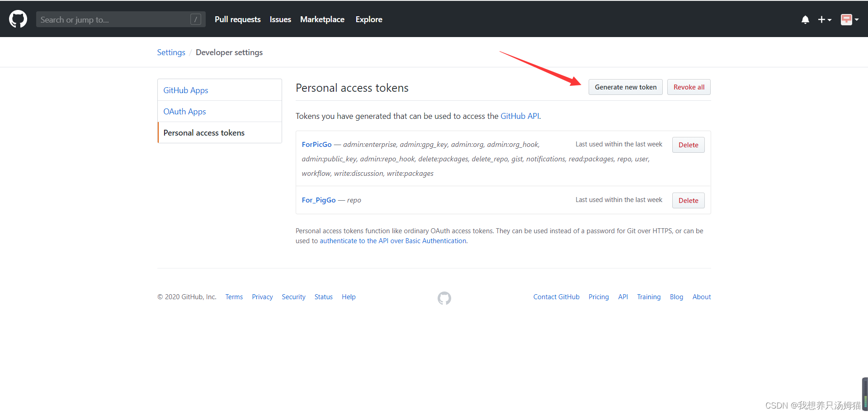The image size is (868, 414).
Task: Click the '© 2020 GitHub, Inc.' text
Action: (x=187, y=297)
